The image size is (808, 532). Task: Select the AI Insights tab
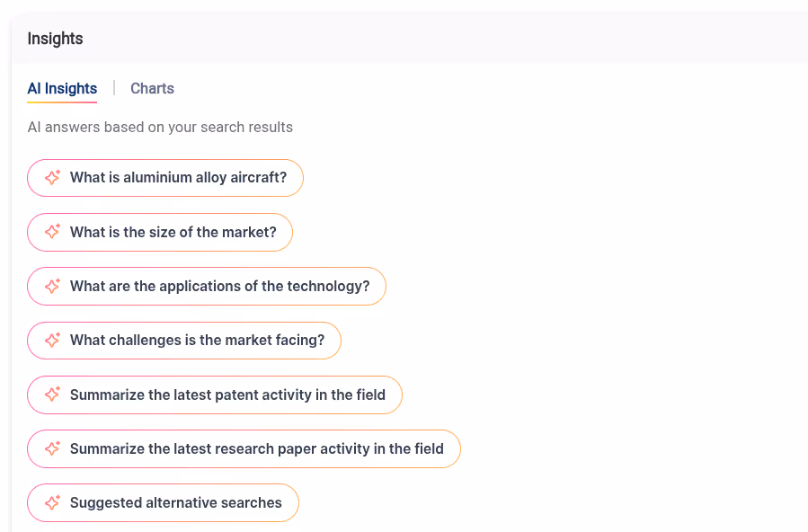[62, 89]
